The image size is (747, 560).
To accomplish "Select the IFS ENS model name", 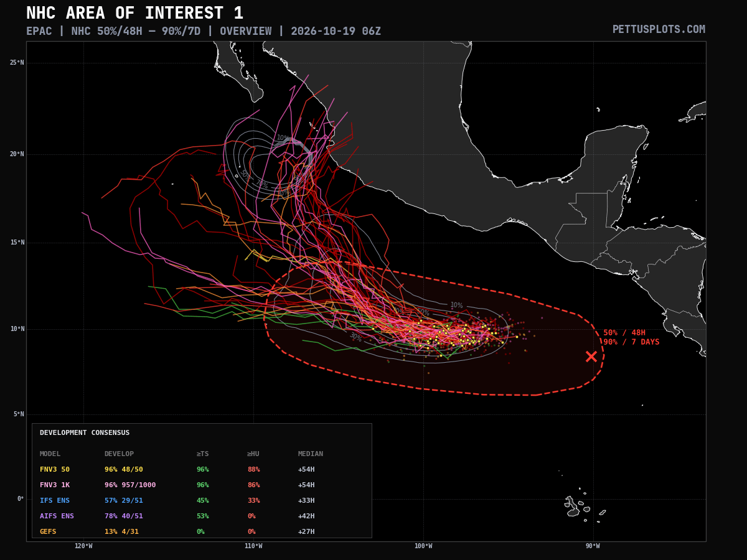I will coord(55,501).
